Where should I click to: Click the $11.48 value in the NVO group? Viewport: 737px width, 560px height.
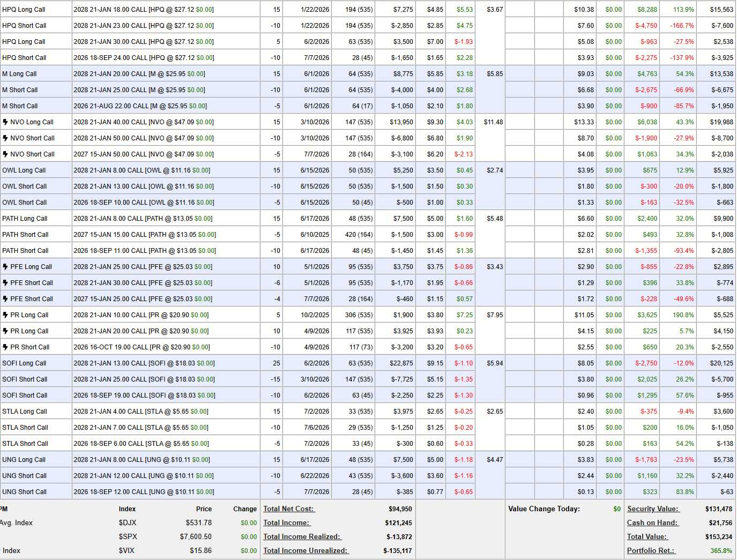493,122
